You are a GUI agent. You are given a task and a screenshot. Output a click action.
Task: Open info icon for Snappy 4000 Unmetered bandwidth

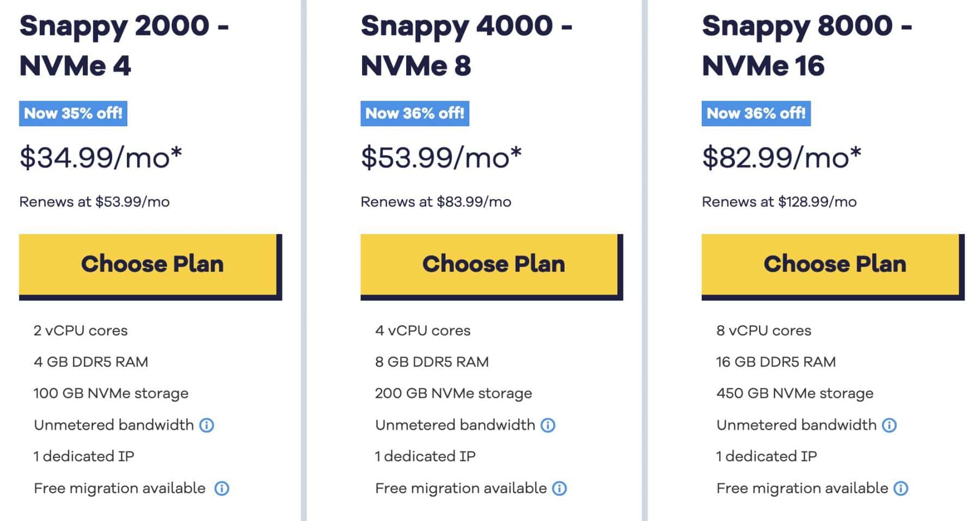(x=548, y=425)
